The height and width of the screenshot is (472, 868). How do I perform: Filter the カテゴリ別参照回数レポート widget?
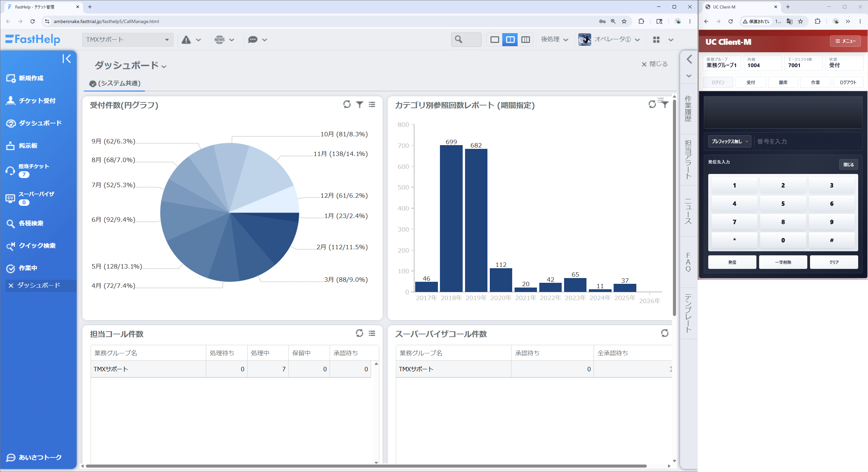pos(665,104)
